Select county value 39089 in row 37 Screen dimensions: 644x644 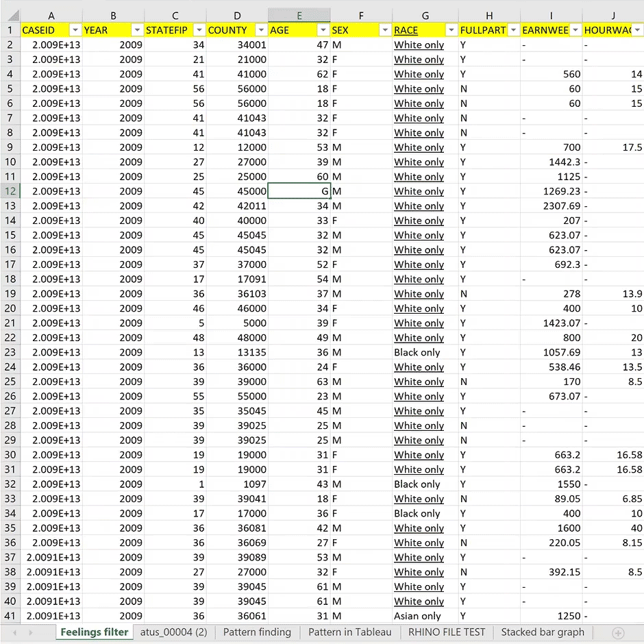coord(237,558)
